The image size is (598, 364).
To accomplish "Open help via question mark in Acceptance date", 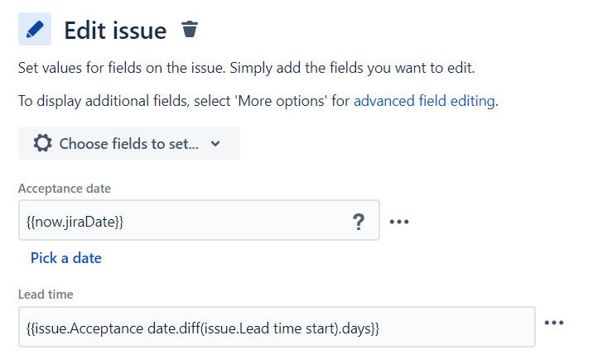I will tap(358, 222).
